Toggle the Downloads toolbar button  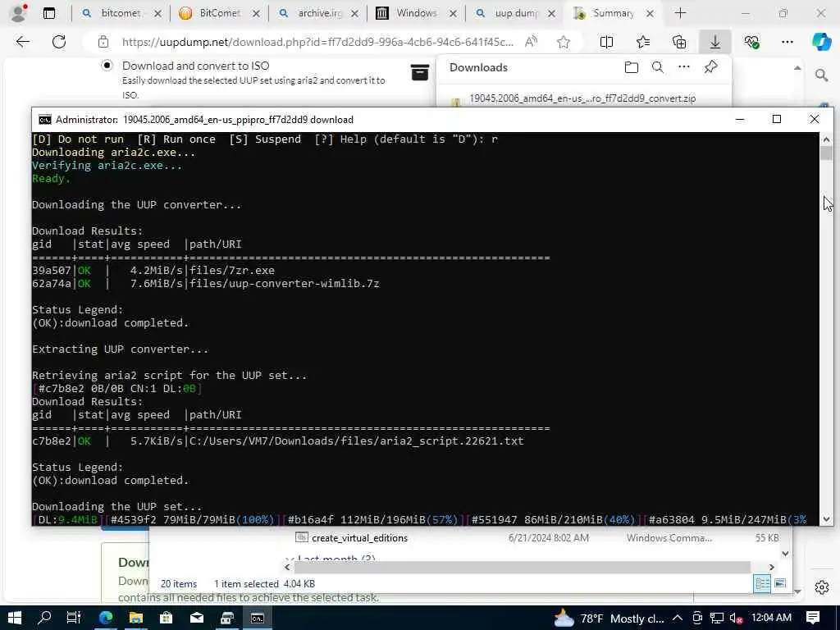click(x=715, y=42)
